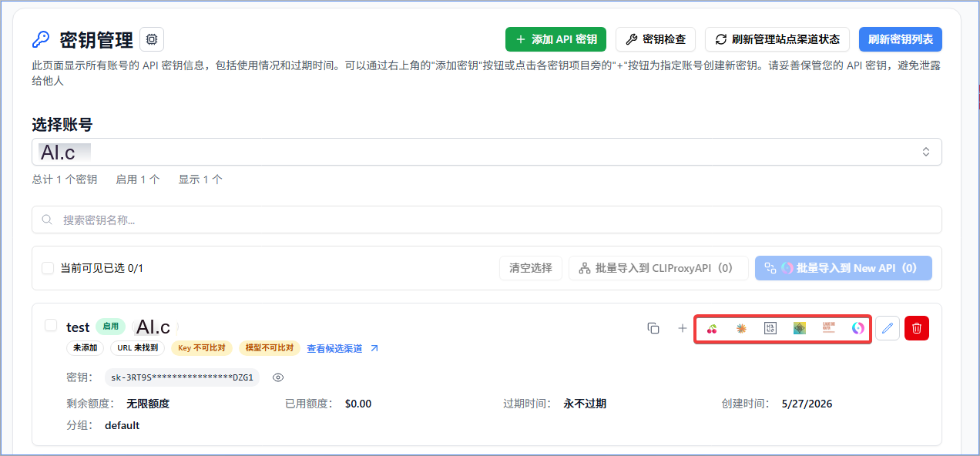Click 添加 API 密钥 green button
The width and height of the screenshot is (980, 456).
pos(556,39)
